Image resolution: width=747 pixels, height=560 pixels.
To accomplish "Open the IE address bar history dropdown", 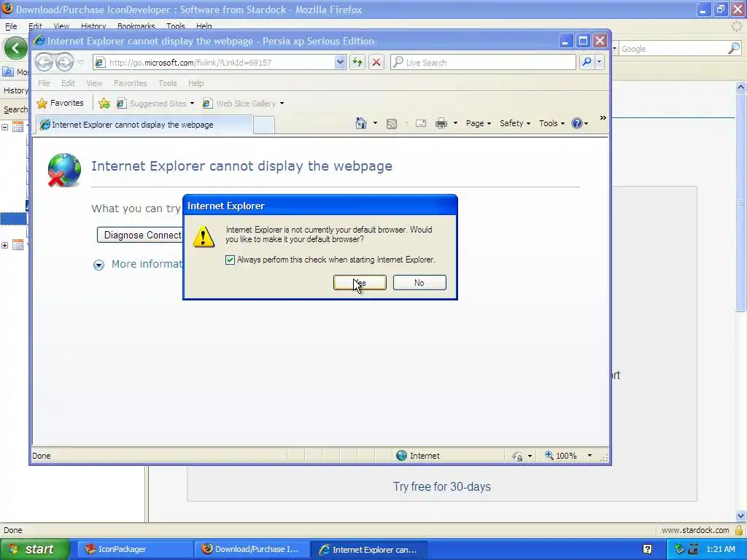I will (340, 63).
